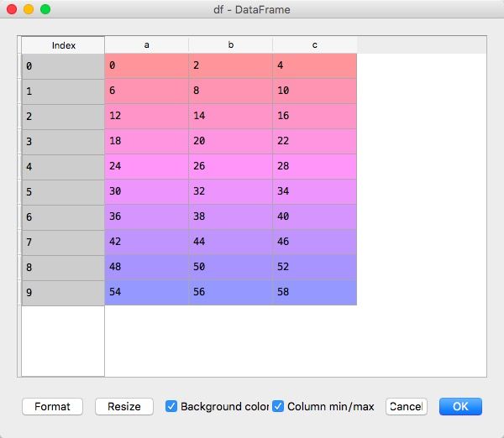Click the cell with value 56

click(231, 292)
